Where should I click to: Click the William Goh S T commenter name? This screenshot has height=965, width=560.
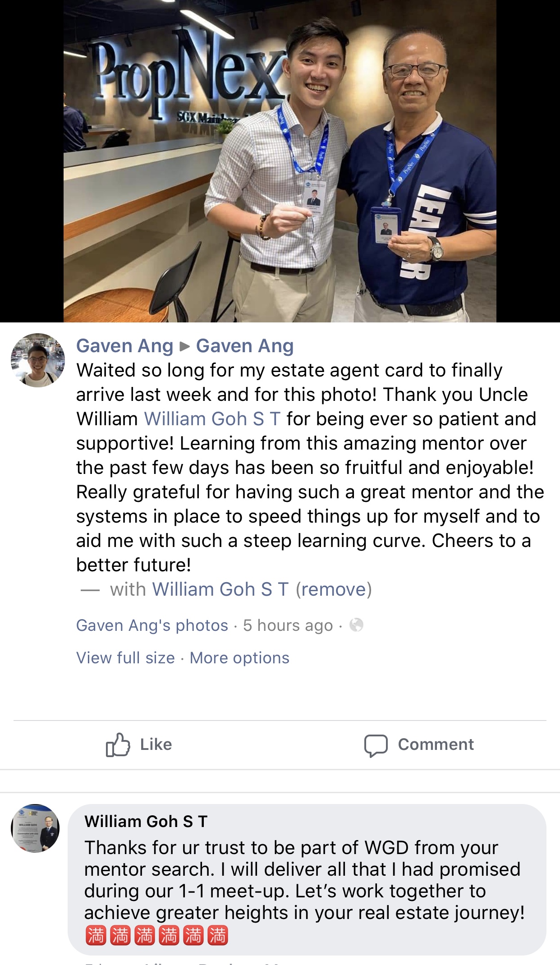click(x=146, y=822)
